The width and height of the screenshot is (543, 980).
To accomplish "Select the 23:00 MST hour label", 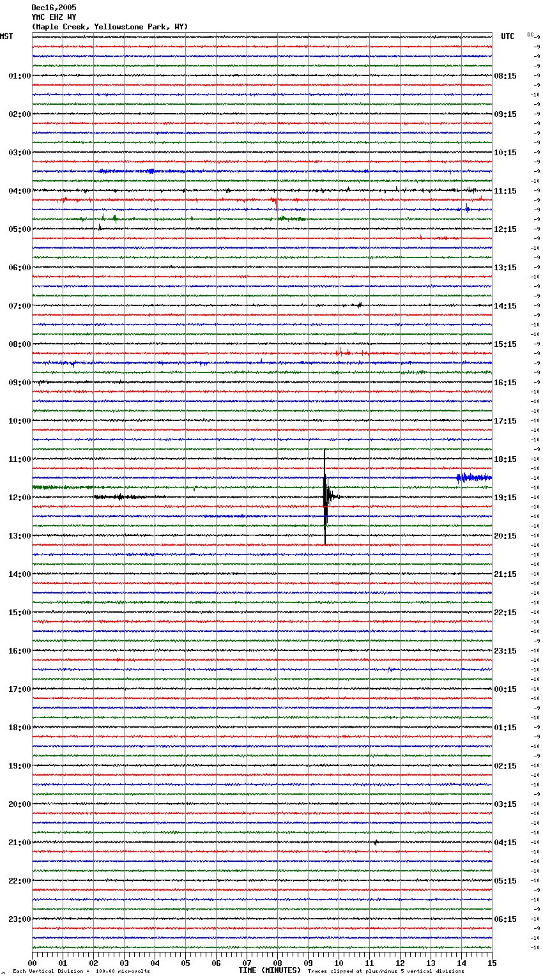I will [x=20, y=919].
